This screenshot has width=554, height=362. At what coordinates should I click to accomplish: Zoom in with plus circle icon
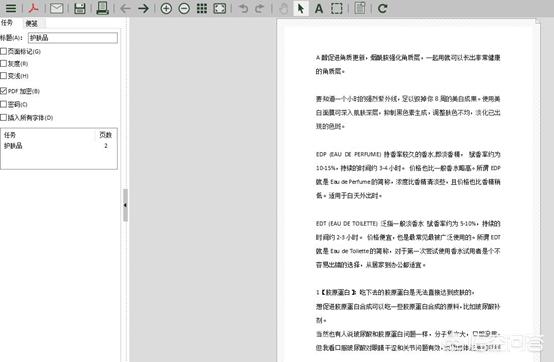[x=166, y=8]
